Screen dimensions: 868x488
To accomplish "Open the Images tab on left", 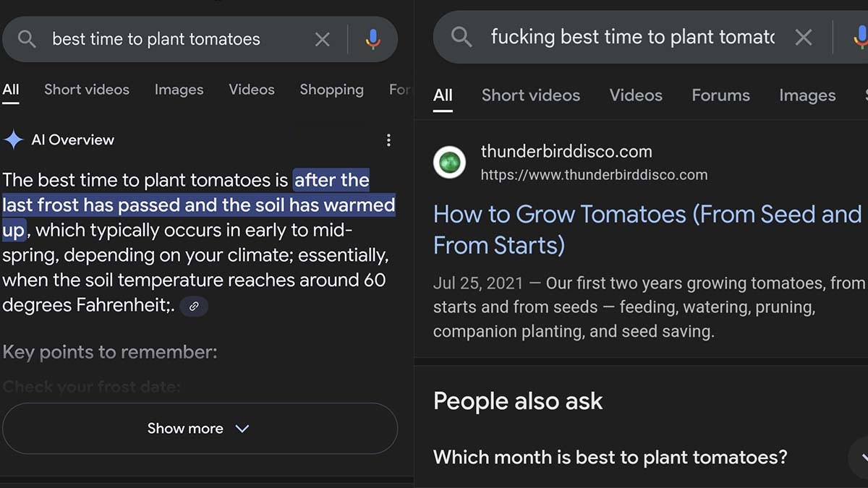I will click(x=179, y=90).
